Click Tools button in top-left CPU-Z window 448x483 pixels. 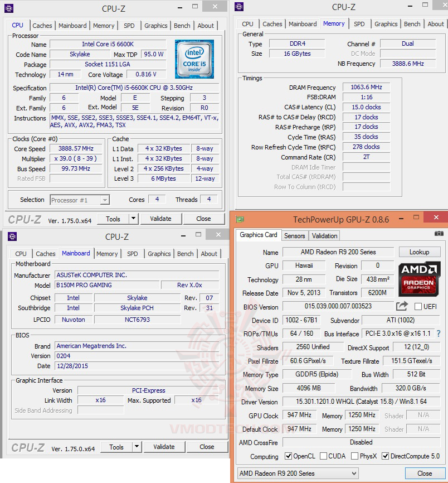[113, 219]
